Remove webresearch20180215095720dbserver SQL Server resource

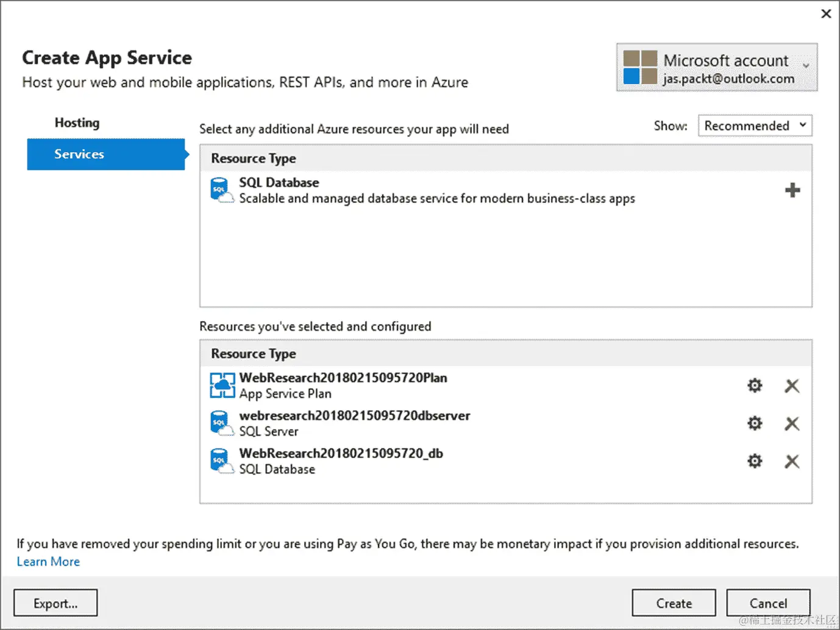click(792, 423)
